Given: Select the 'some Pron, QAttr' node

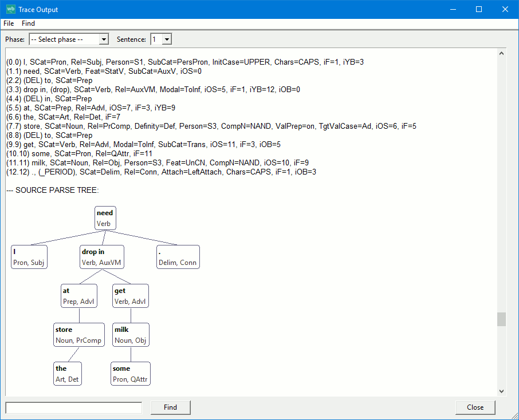Looking at the screenshot, I should [x=131, y=374].
